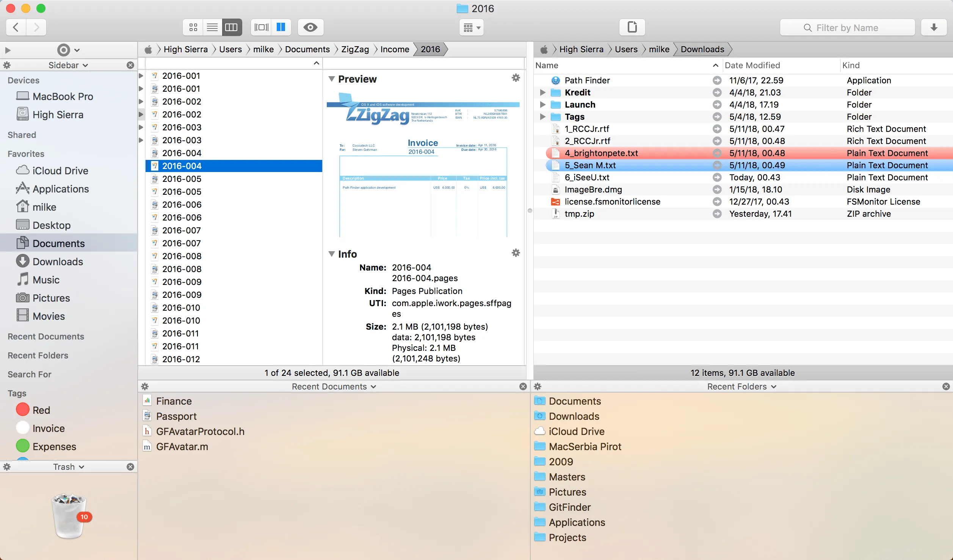Click the clipboard copy toolbar icon
The height and width of the screenshot is (560, 953).
click(x=632, y=27)
